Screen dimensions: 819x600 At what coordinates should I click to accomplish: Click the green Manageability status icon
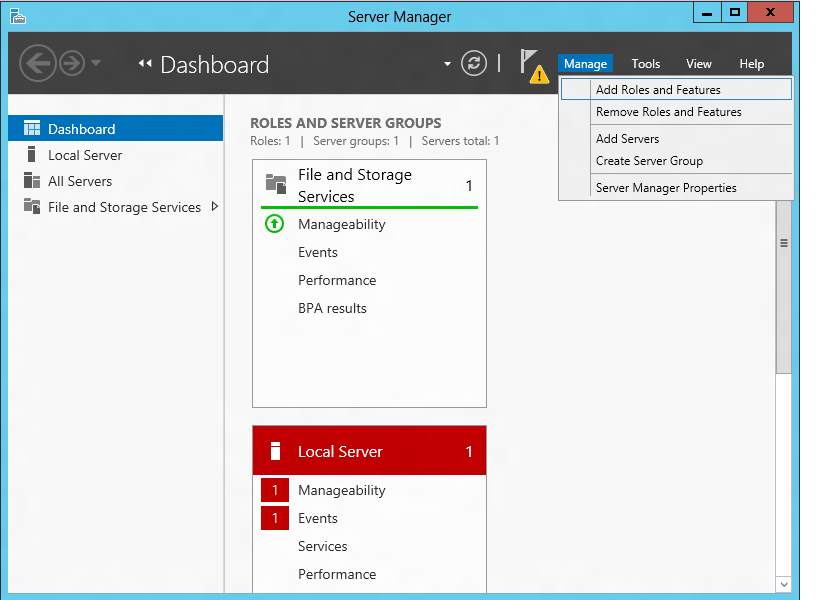274,224
